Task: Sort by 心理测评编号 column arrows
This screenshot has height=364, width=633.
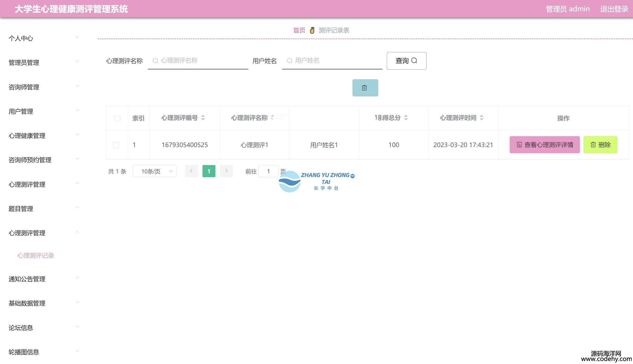Action: pos(203,118)
